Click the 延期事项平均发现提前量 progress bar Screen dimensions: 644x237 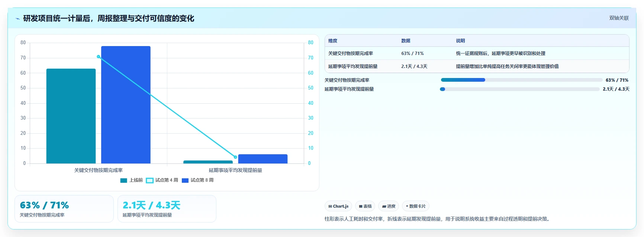tap(519, 89)
